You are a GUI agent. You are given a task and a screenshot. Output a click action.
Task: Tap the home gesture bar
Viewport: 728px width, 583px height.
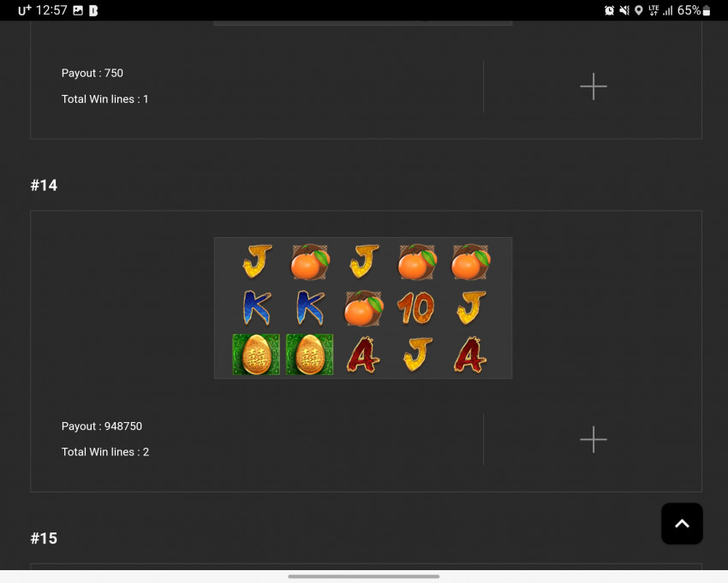363,576
